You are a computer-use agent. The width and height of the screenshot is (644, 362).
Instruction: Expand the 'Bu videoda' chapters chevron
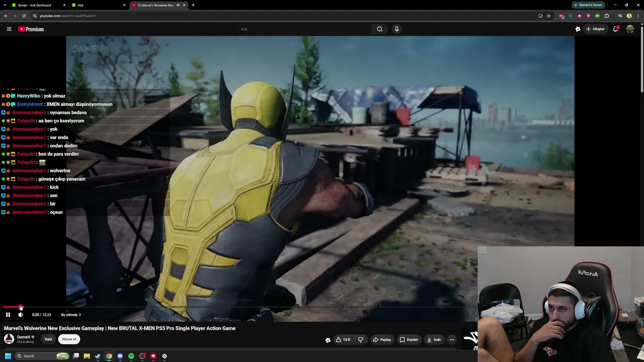pyautogui.click(x=80, y=315)
